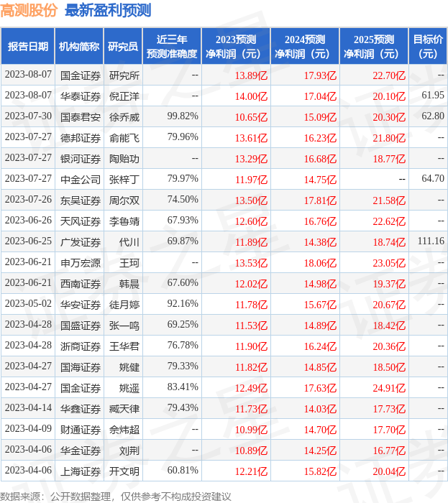
Task: Click researcher name 张一鸣
Action: coord(124,326)
